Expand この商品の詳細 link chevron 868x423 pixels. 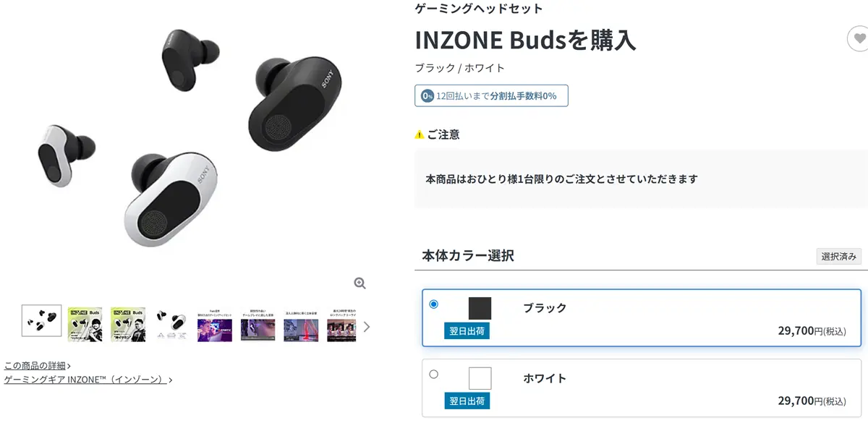click(x=69, y=366)
